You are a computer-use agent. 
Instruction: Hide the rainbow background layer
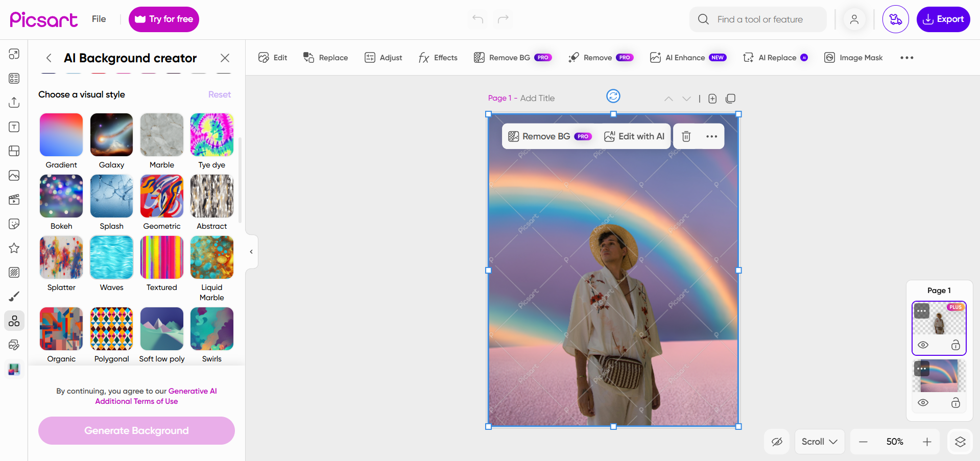click(923, 402)
